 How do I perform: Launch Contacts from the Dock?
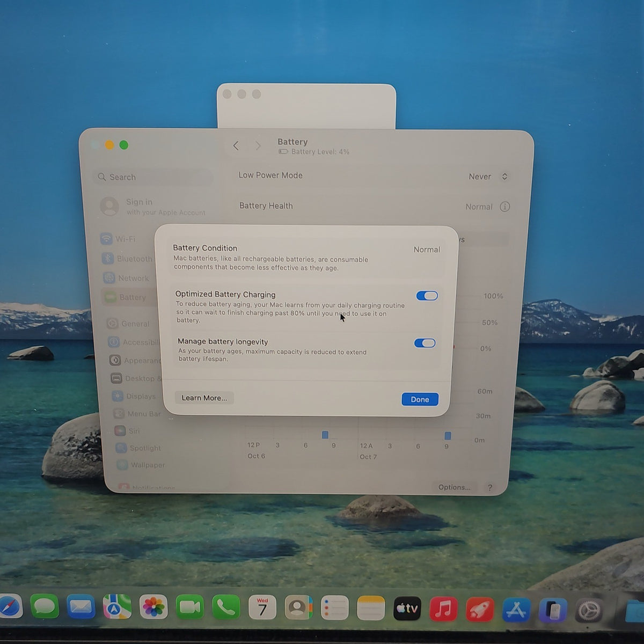click(299, 608)
